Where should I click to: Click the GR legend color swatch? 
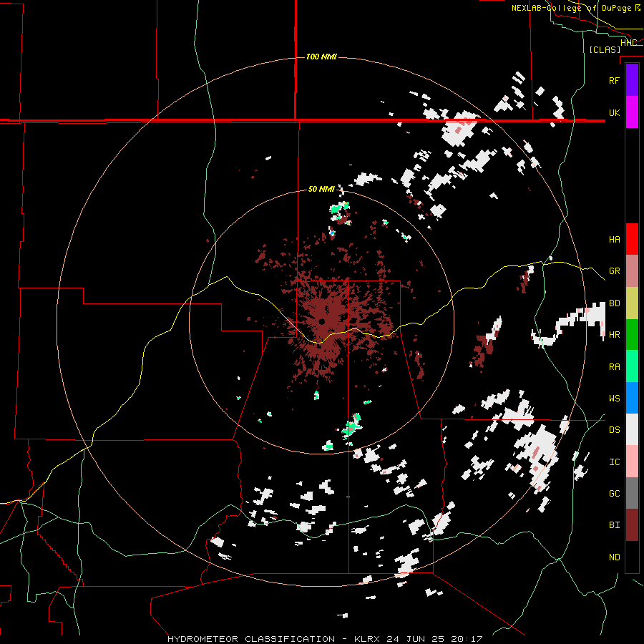pyautogui.click(x=632, y=271)
